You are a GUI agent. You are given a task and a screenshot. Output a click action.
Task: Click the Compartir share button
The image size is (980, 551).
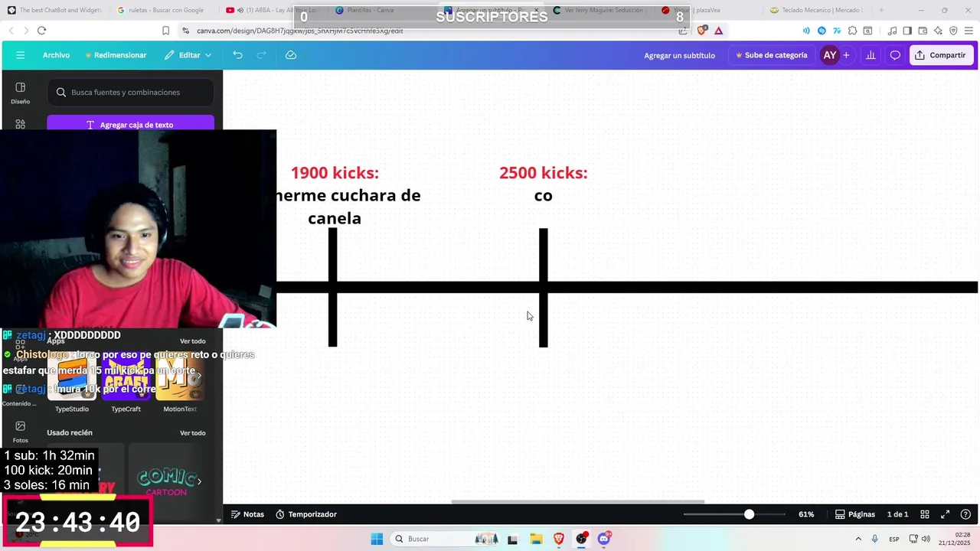[941, 55]
